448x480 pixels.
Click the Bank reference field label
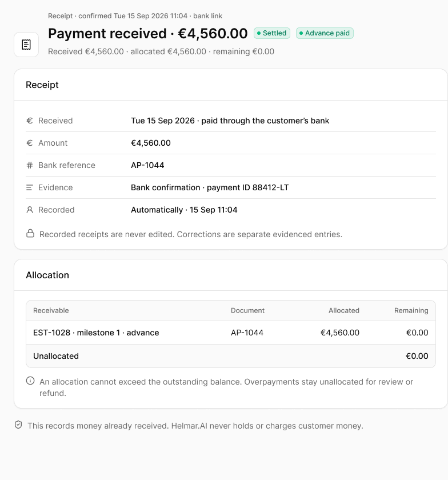67,165
